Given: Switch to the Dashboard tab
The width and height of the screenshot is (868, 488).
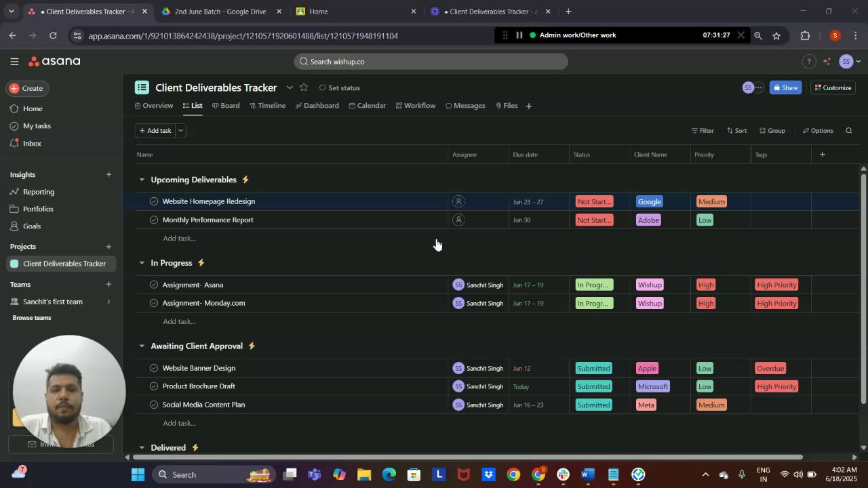Looking at the screenshot, I should (317, 106).
